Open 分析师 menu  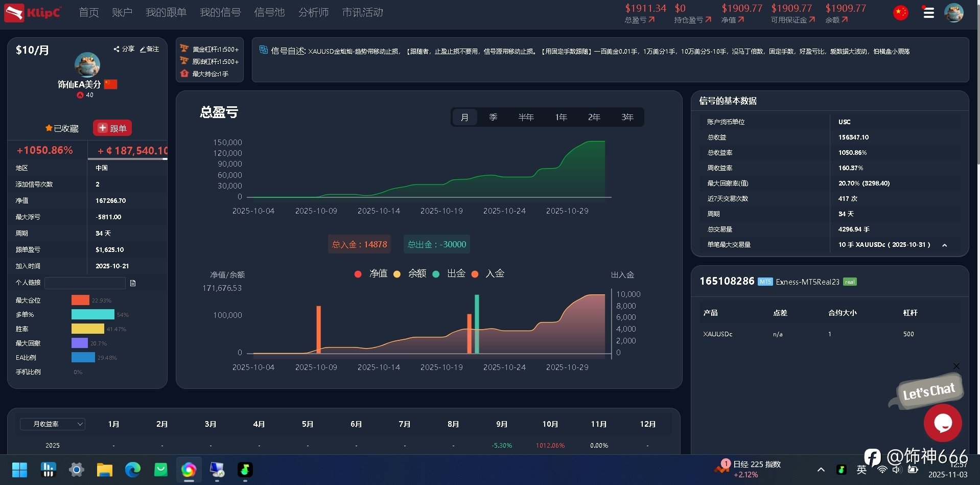(314, 12)
